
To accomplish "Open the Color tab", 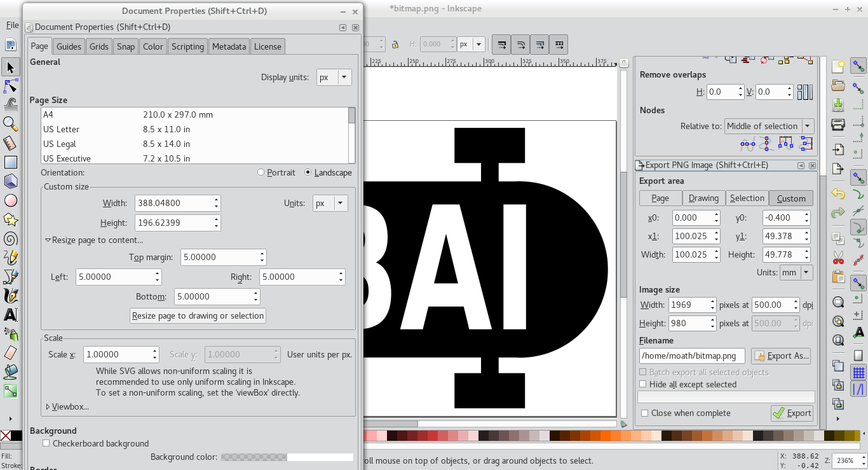I will [153, 46].
